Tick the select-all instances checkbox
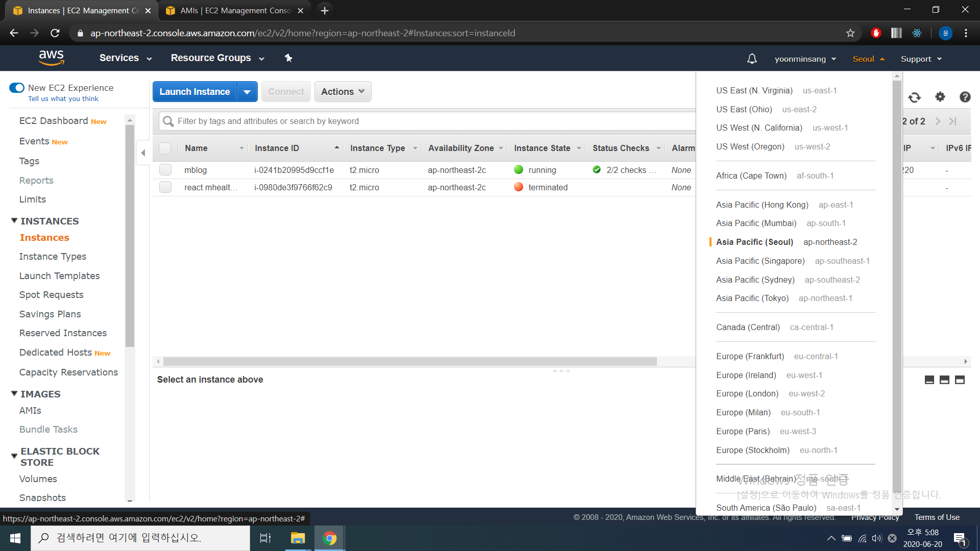This screenshot has width=980, height=551. click(x=165, y=148)
